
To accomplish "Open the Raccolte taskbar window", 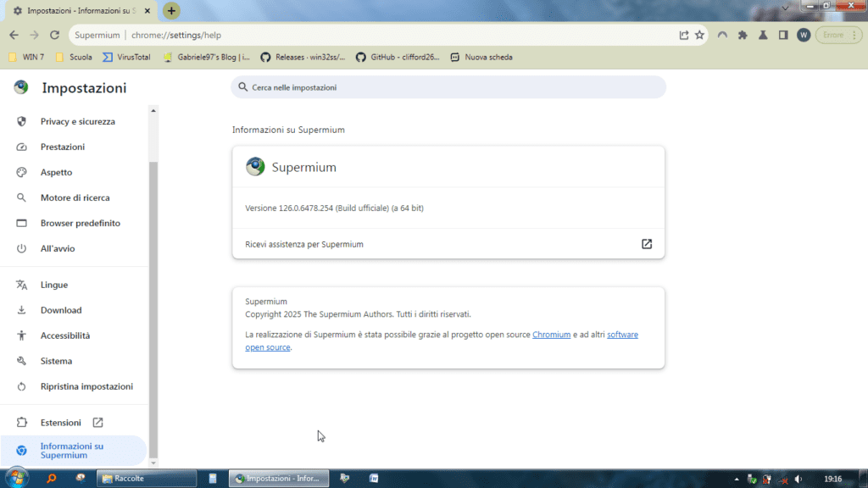I will point(147,478).
